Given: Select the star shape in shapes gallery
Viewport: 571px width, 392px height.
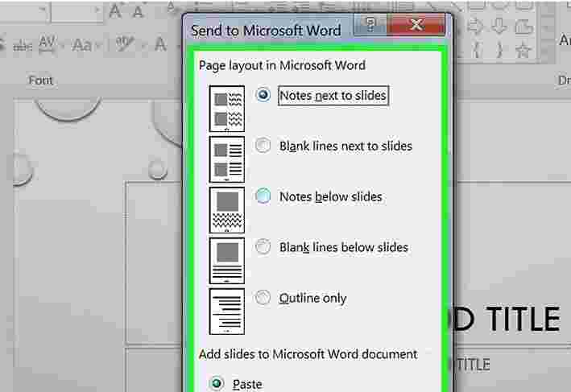Looking at the screenshot, I should tap(523, 49).
